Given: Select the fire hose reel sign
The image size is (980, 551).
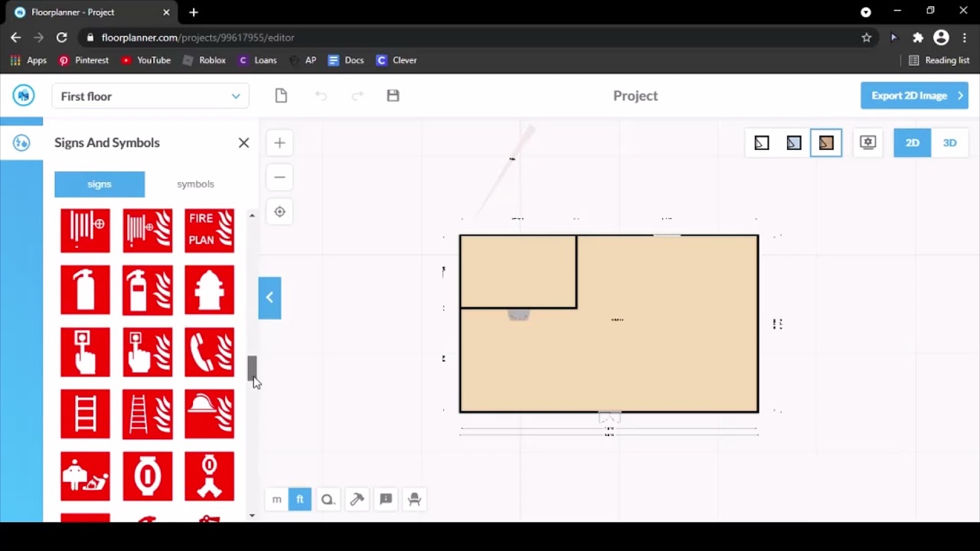Looking at the screenshot, I should click(85, 230).
